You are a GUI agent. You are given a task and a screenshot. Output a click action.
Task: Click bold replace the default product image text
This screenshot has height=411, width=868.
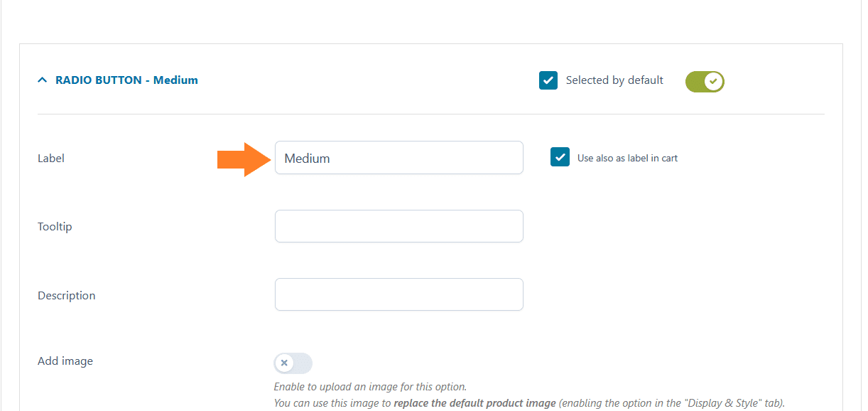(x=474, y=403)
